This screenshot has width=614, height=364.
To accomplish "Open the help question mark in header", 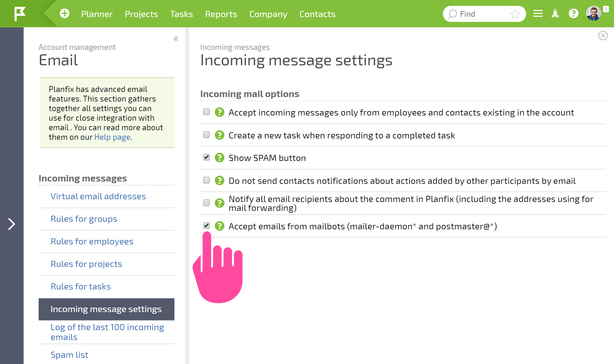I will click(573, 14).
